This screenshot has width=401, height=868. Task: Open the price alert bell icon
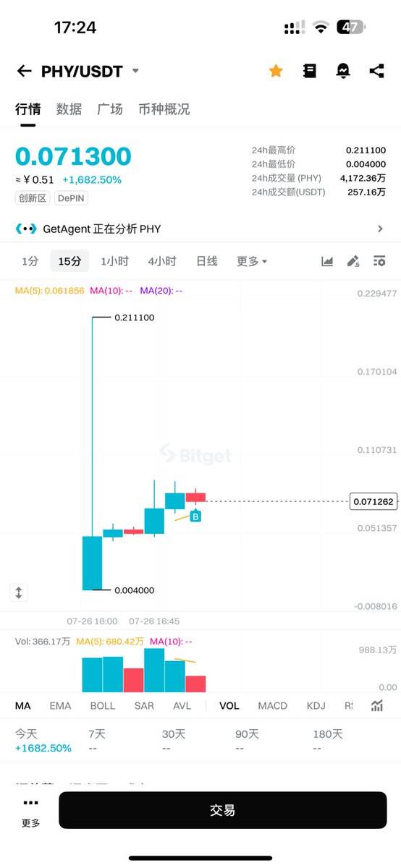coord(343,71)
